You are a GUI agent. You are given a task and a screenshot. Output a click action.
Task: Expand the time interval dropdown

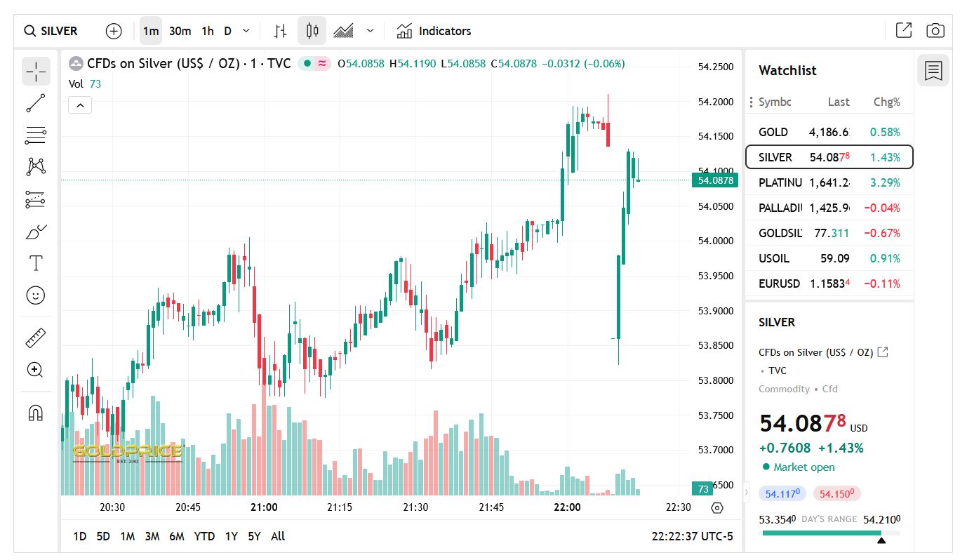(246, 31)
